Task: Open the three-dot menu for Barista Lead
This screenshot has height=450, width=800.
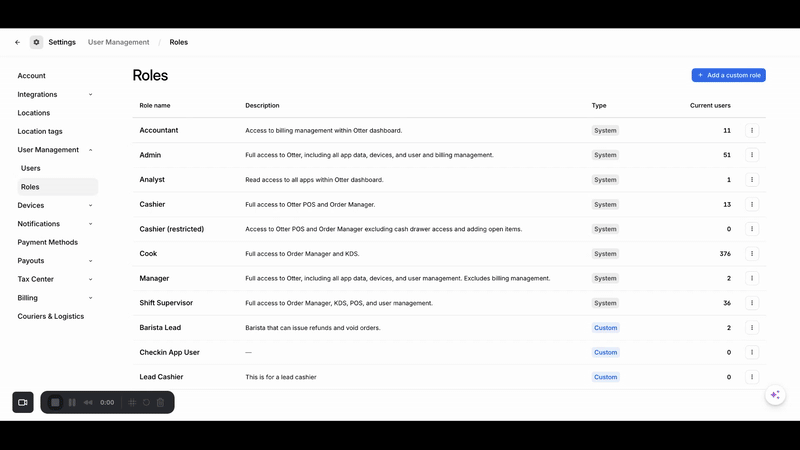Action: point(752,327)
